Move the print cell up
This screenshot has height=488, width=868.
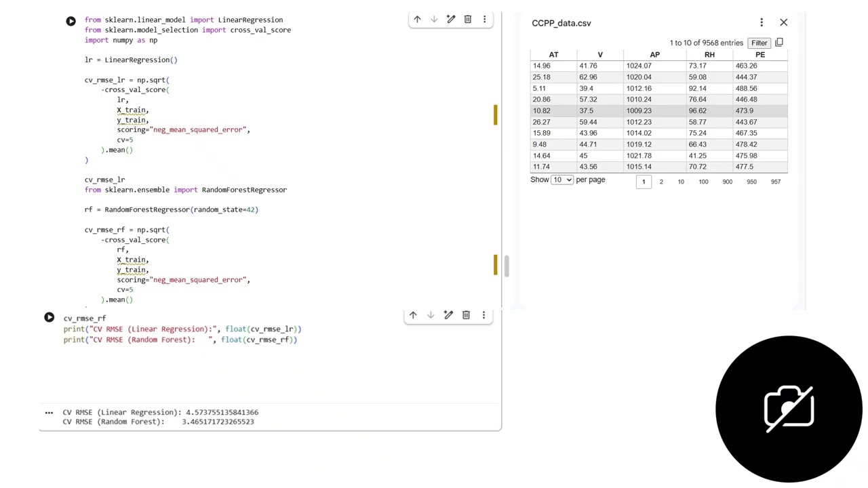click(413, 315)
